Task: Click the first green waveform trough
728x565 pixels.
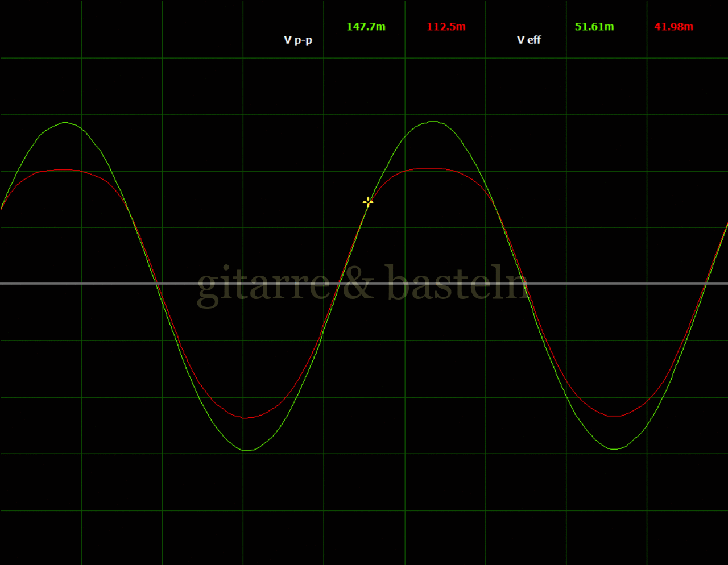Action: 246,451
